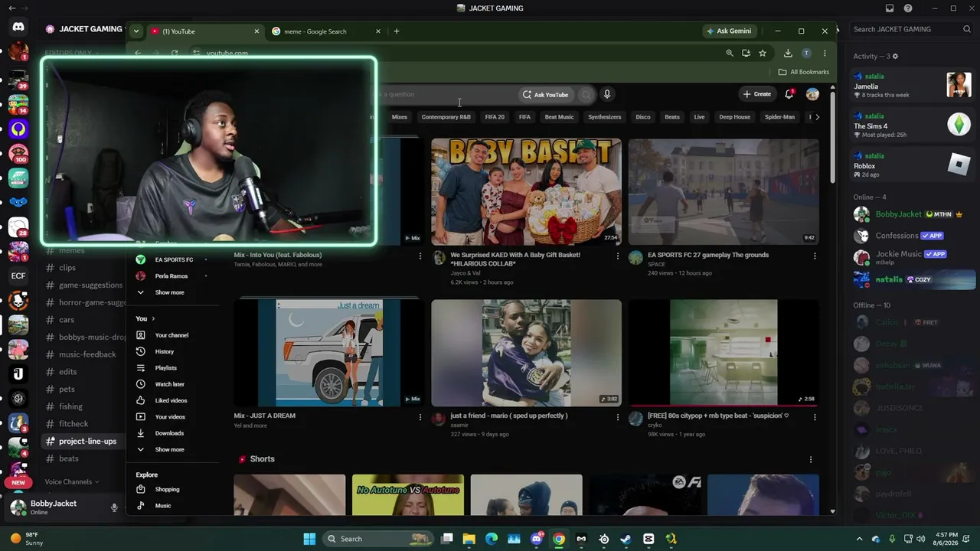The image size is (980, 551).
Task: Open All Bookmarks folder
Action: click(804, 72)
